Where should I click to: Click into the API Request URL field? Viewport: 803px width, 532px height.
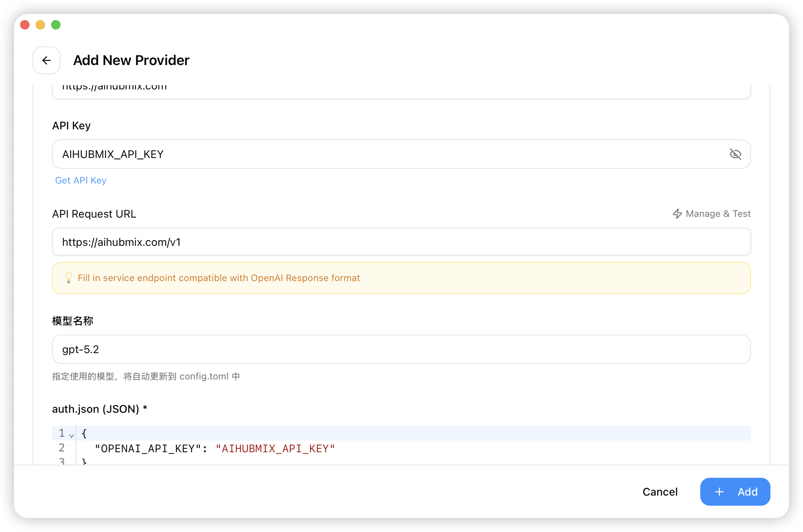coord(388,242)
